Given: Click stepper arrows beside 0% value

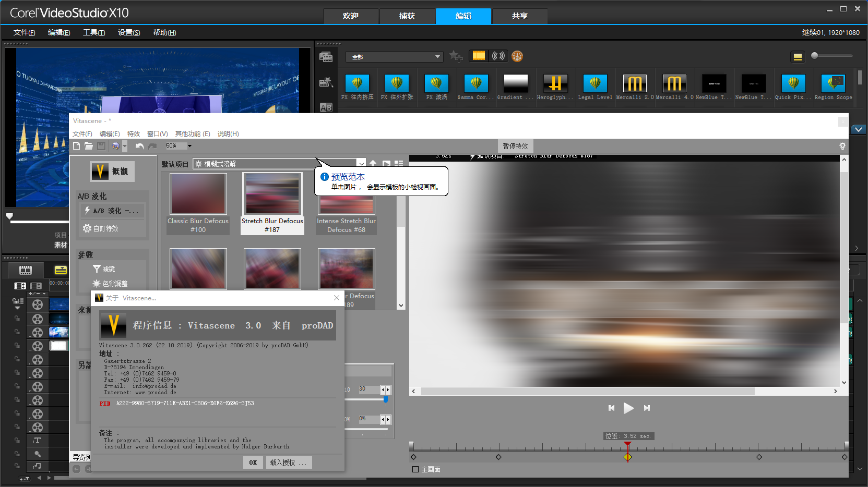Looking at the screenshot, I should click(385, 419).
